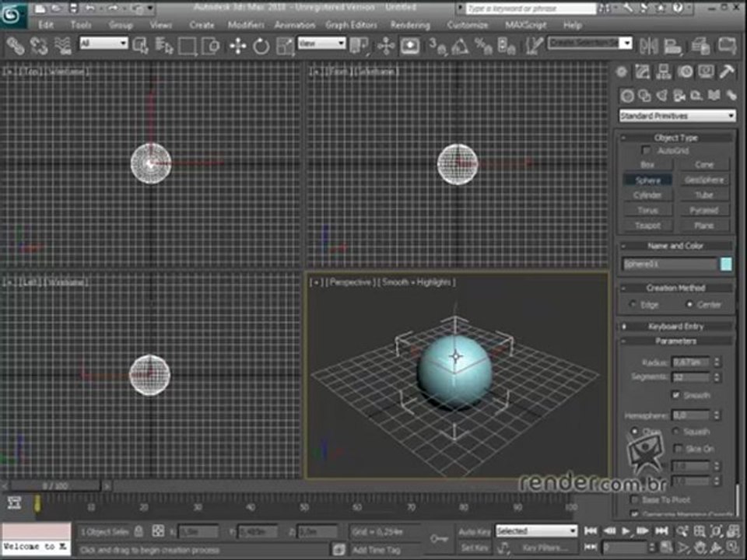Image resolution: width=747 pixels, height=560 pixels.
Task: Switch to Display panel tab icon
Action: tap(706, 72)
